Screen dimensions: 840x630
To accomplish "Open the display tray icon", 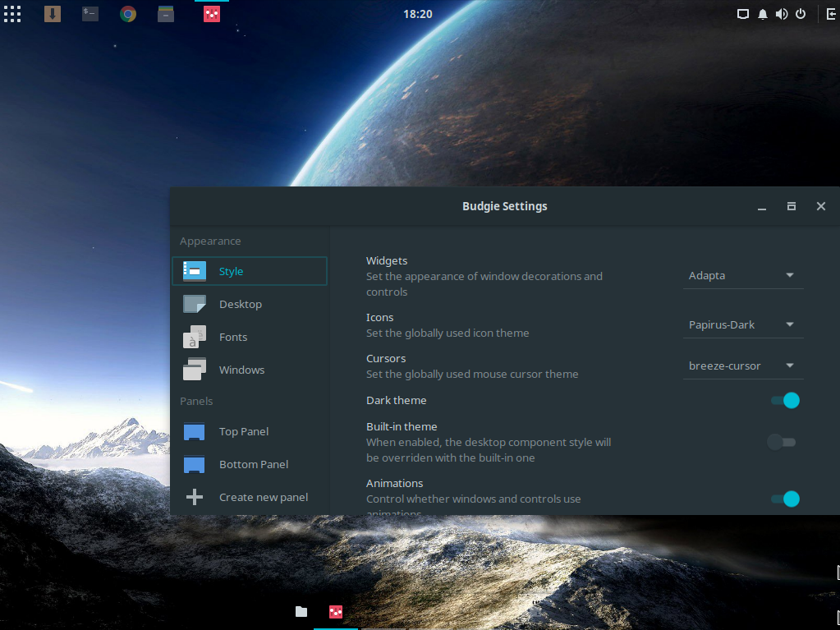I will click(743, 14).
